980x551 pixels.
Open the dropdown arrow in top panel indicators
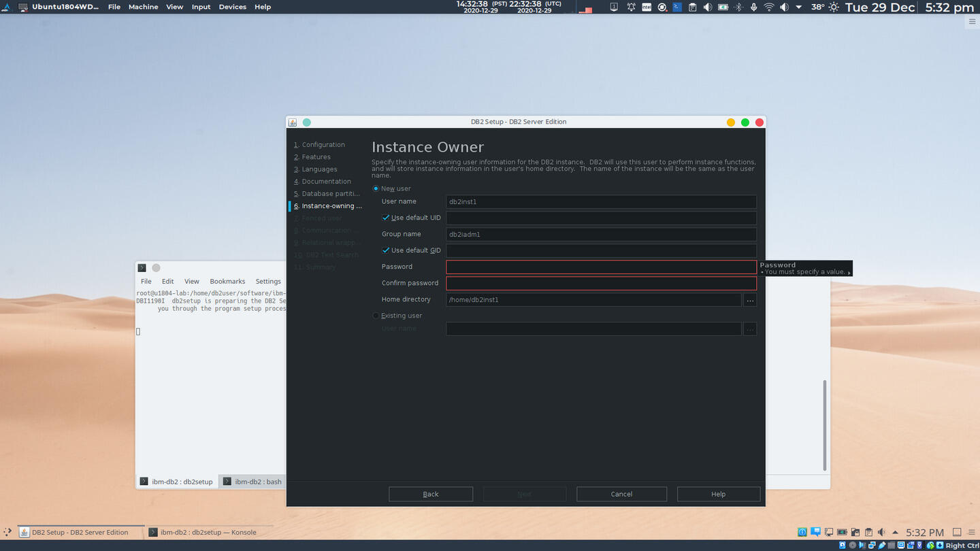point(798,7)
